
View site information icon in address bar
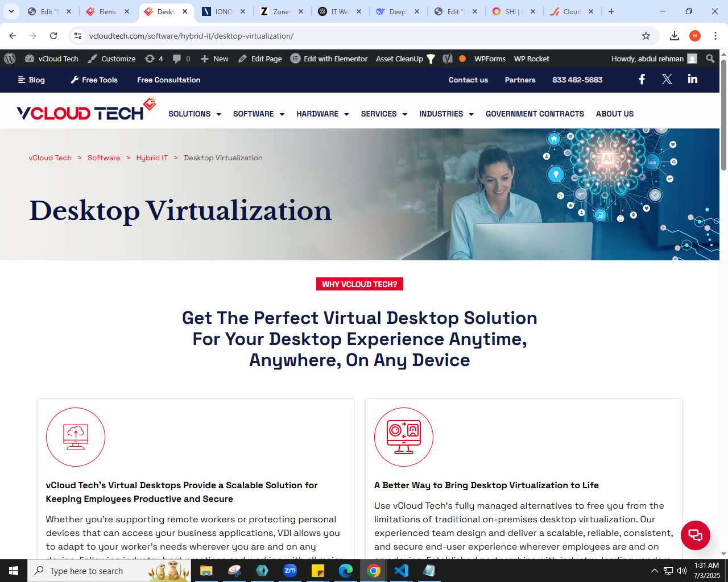point(78,36)
